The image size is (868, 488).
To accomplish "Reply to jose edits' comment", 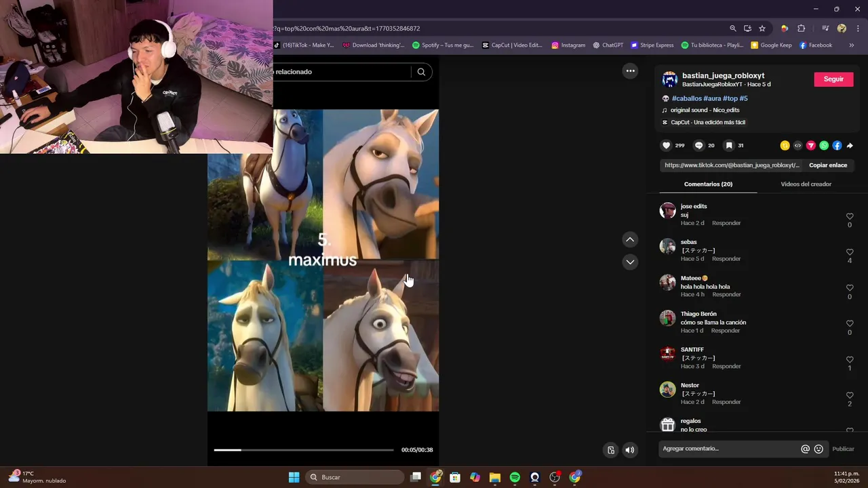I will click(x=726, y=223).
